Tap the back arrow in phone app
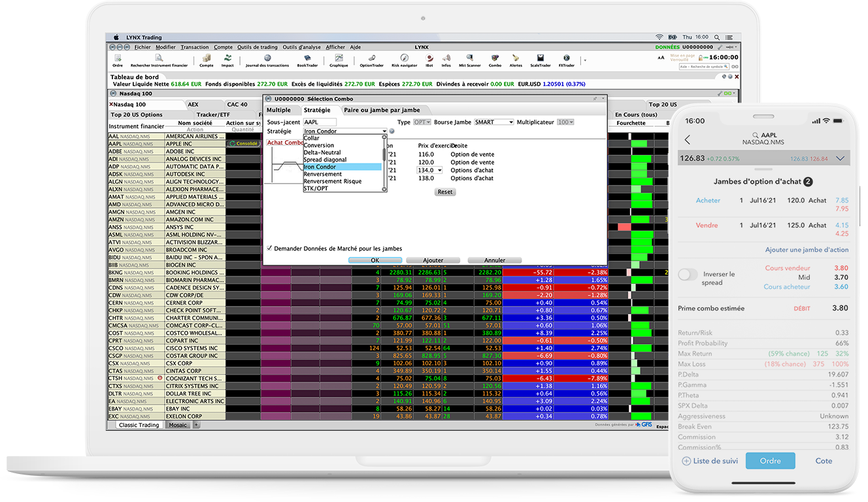868x502 pixels. (687, 140)
